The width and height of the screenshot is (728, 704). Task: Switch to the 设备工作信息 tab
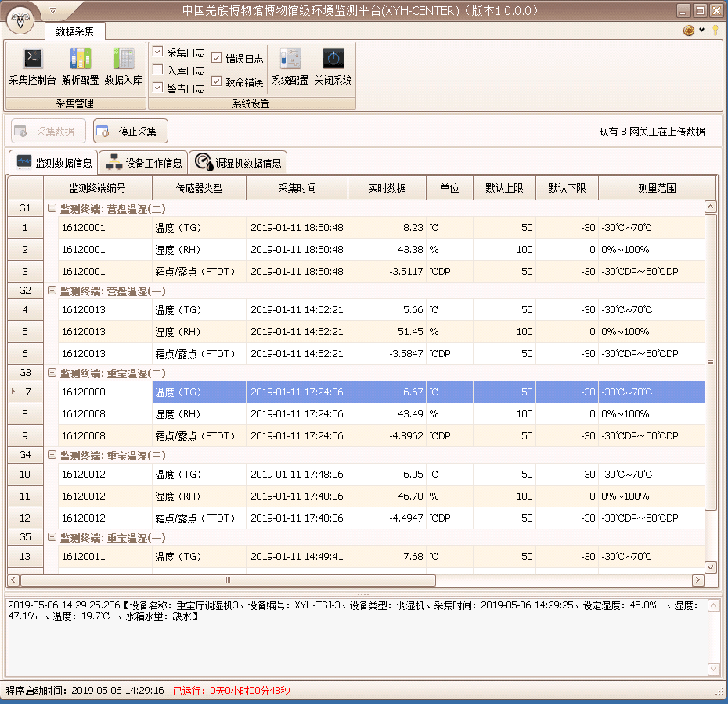144,163
